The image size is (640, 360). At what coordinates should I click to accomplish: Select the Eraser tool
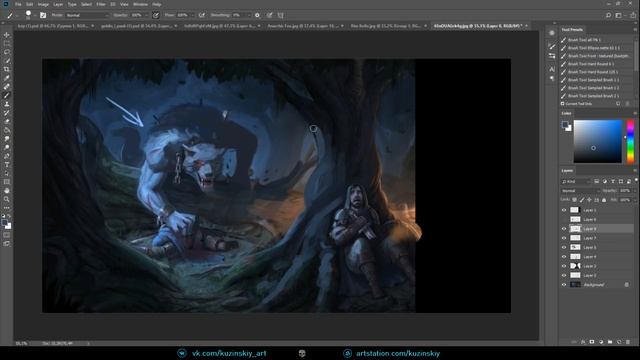pyautogui.click(x=7, y=122)
